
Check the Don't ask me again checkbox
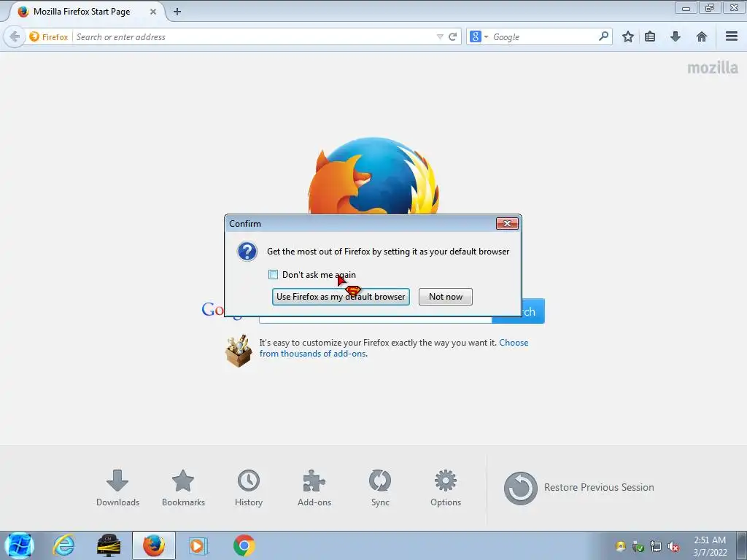click(x=273, y=275)
